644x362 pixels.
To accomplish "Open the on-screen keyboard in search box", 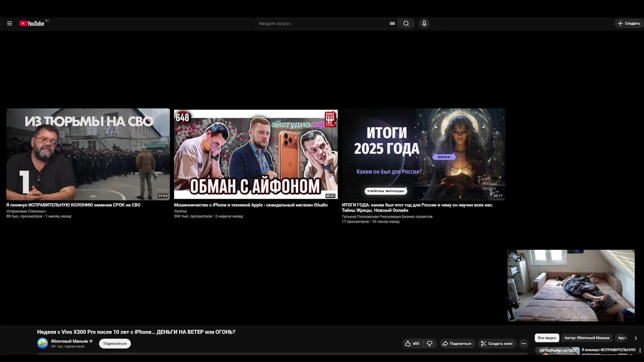I will pyautogui.click(x=392, y=23).
